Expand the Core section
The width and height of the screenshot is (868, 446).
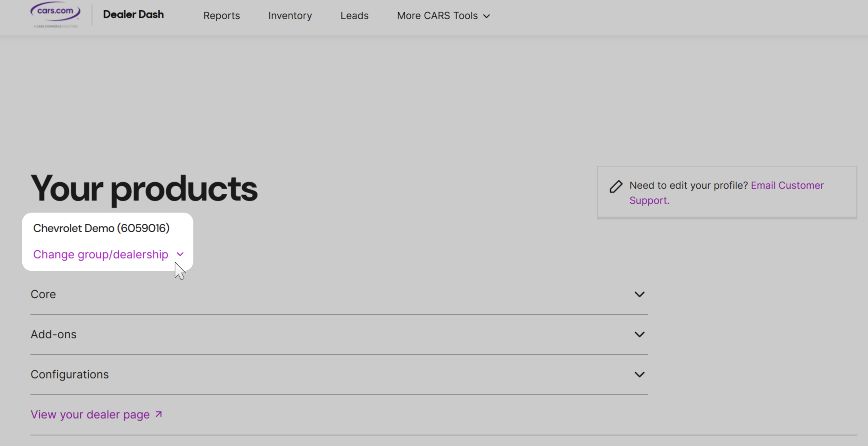[339, 294]
